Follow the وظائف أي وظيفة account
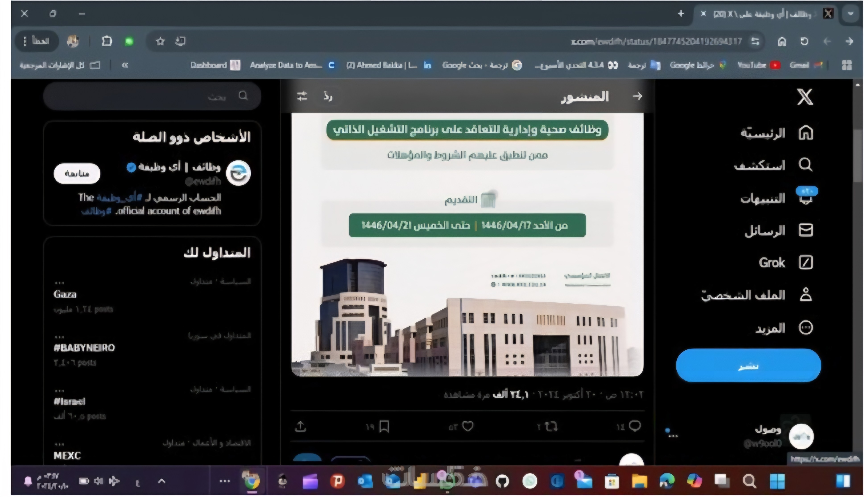868x497 pixels. point(77,174)
